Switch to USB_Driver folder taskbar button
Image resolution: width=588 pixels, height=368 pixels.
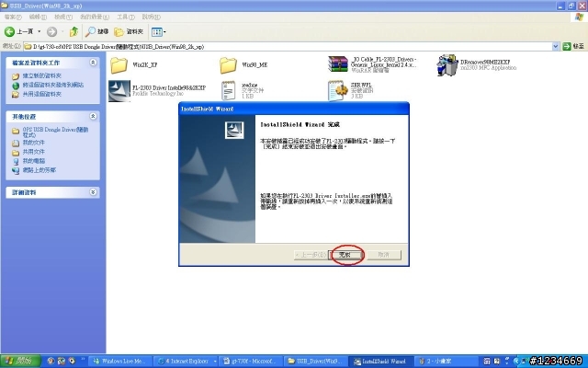(x=315, y=362)
